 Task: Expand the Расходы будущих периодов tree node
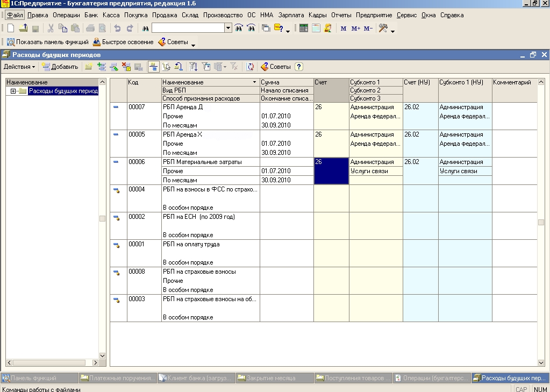point(13,91)
